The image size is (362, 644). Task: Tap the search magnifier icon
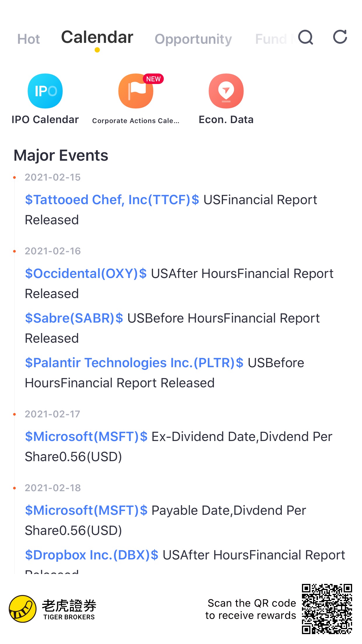pyautogui.click(x=305, y=37)
